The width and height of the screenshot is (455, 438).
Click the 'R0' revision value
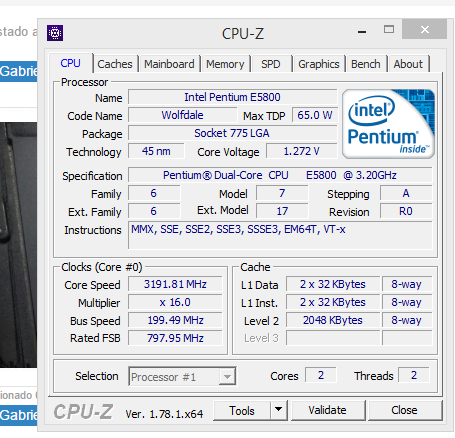pyautogui.click(x=406, y=211)
